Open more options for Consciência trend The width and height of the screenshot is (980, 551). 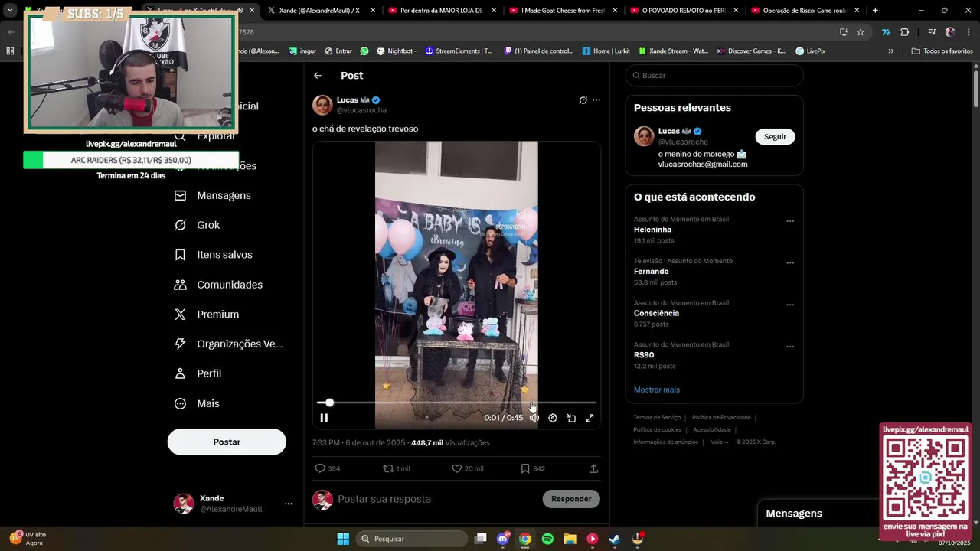(x=790, y=305)
